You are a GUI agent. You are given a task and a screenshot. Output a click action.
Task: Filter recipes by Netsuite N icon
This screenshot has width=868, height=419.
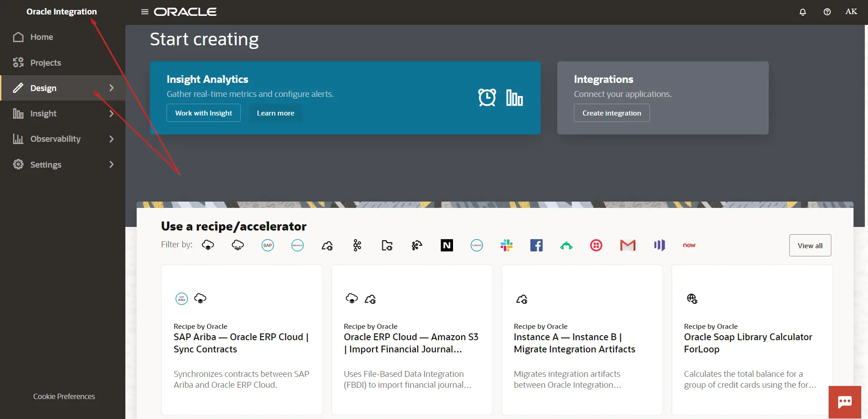pyautogui.click(x=447, y=246)
